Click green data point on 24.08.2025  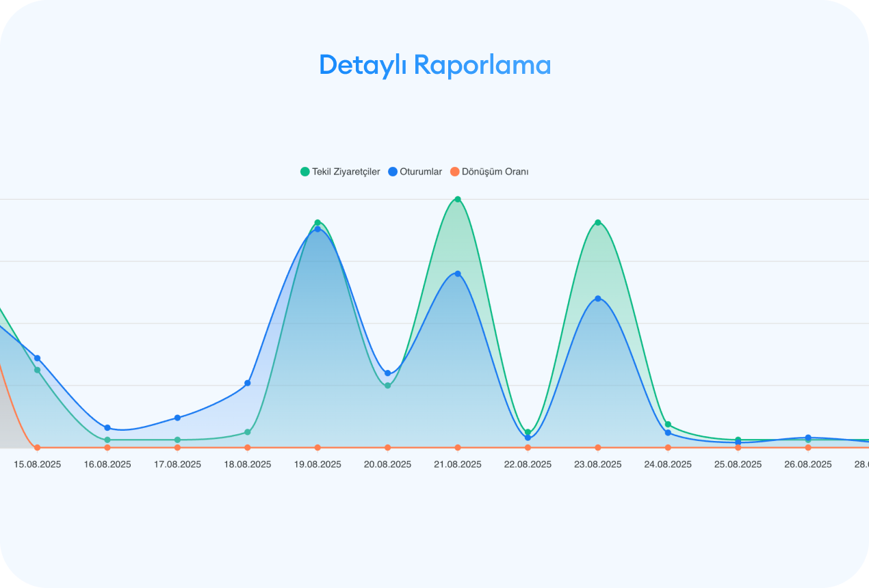click(x=668, y=425)
